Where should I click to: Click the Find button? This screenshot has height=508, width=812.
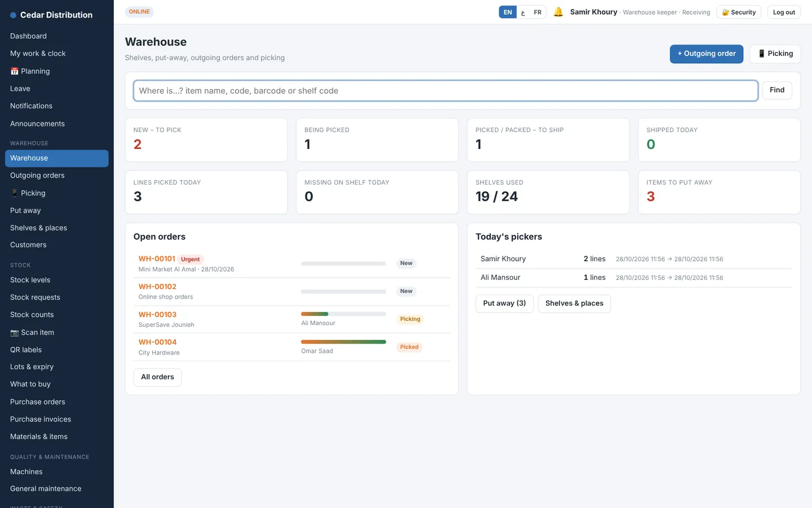tap(777, 90)
